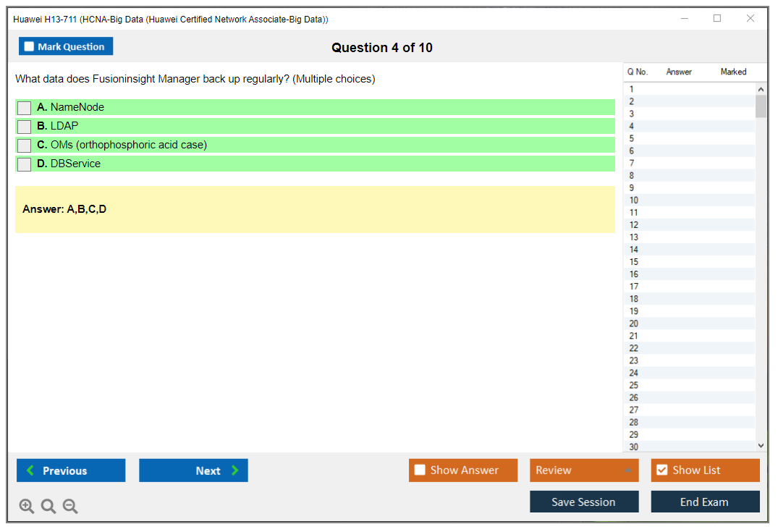Check option A NameNode
778x532 pixels.
coord(25,108)
